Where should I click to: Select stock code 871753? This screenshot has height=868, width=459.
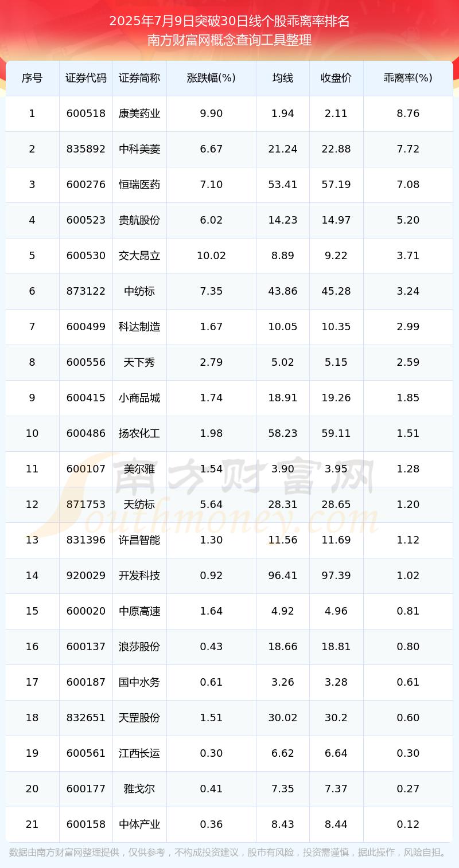point(86,505)
